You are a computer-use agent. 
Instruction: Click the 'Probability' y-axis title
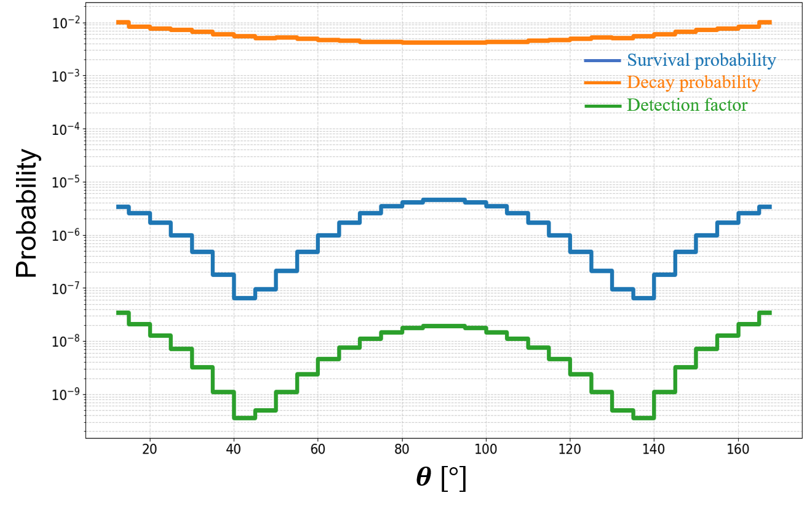pos(27,214)
